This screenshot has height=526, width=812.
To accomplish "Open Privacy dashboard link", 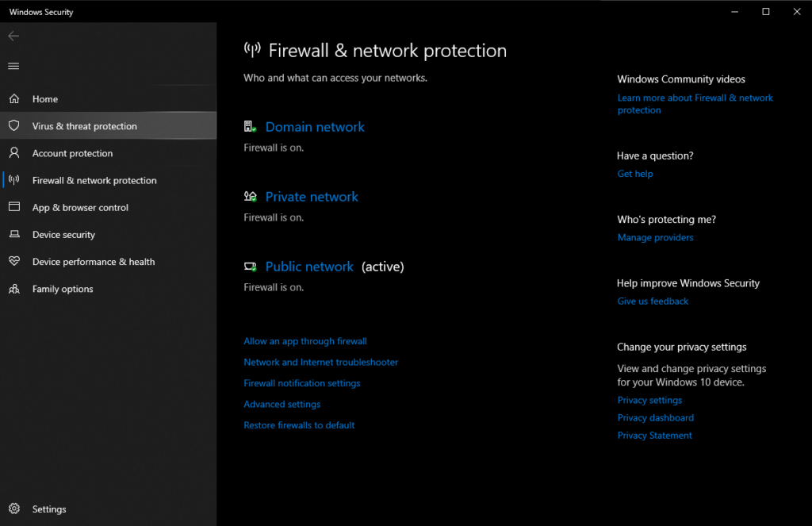I will coord(655,417).
